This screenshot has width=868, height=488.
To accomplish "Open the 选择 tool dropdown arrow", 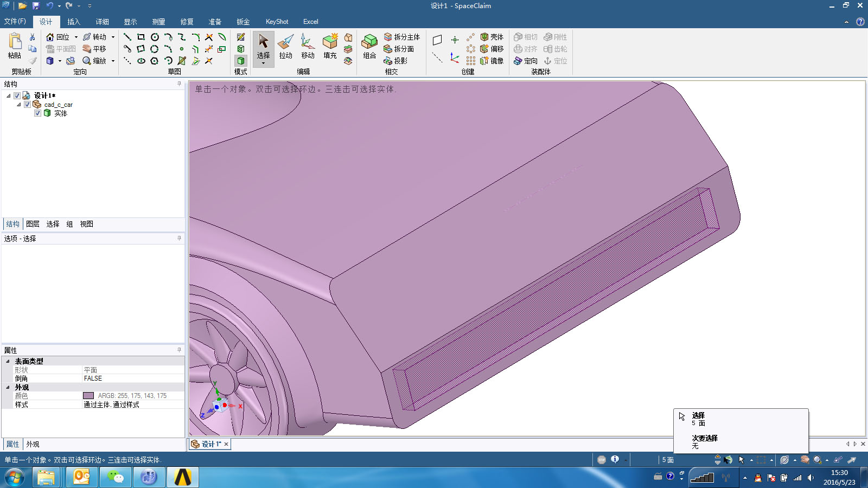I will click(x=263, y=63).
